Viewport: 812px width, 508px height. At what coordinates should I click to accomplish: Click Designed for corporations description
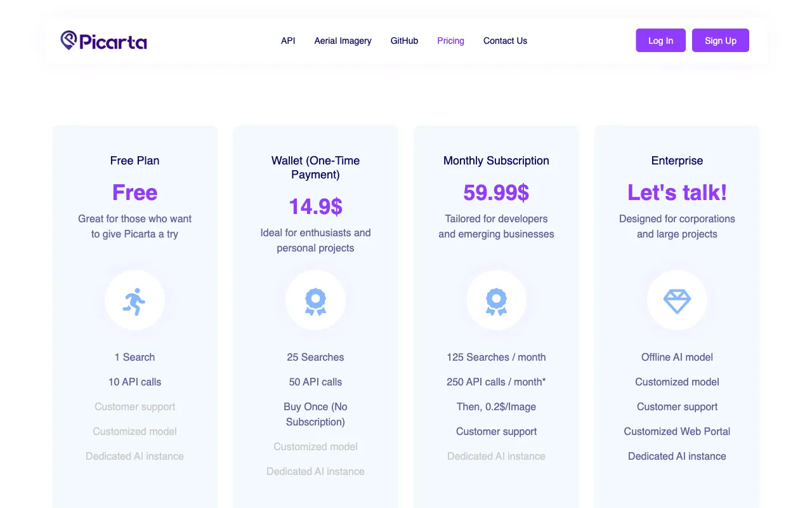click(677, 226)
